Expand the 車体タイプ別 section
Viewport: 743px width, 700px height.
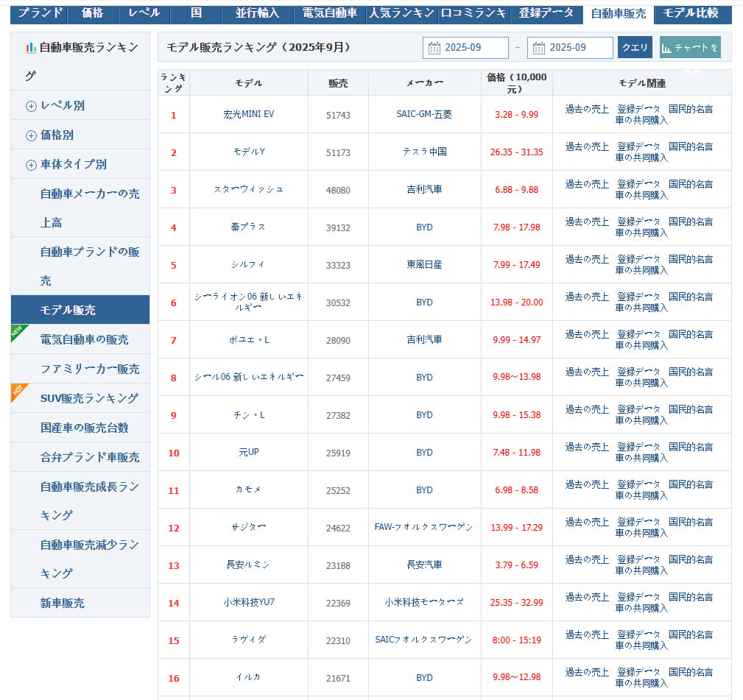pos(31,165)
